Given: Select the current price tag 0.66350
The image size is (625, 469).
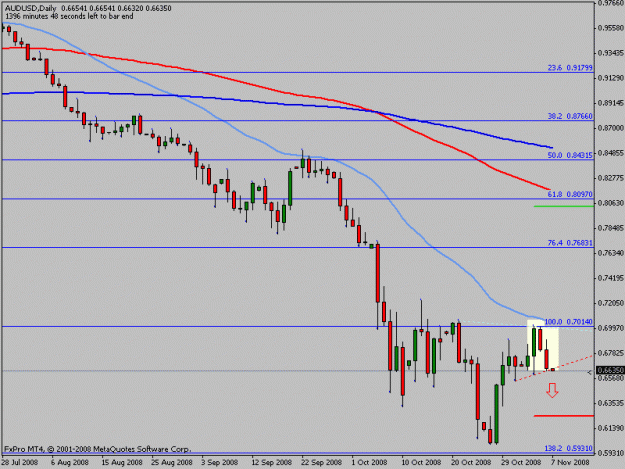Looking at the screenshot, I should coord(610,371).
